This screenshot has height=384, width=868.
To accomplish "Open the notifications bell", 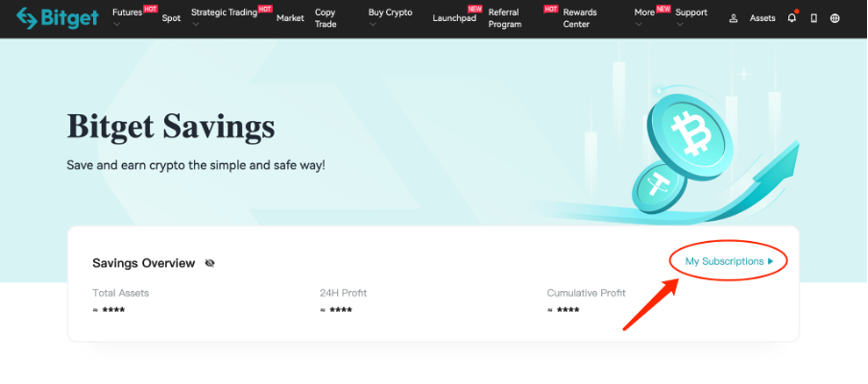I will [x=792, y=17].
